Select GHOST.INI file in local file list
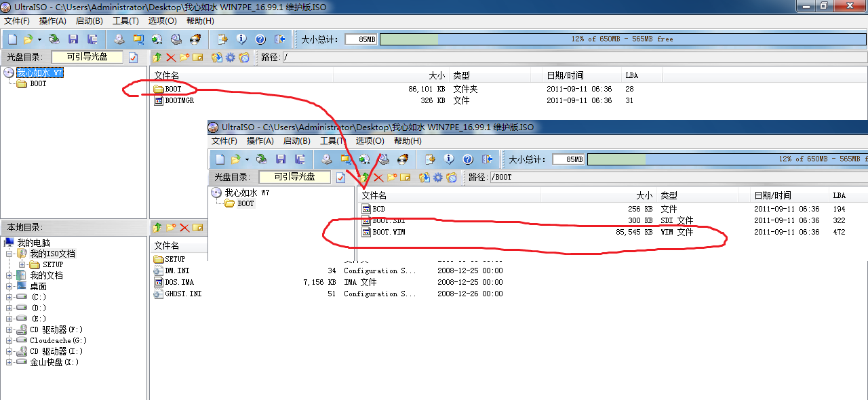The width and height of the screenshot is (868, 400). point(183,294)
